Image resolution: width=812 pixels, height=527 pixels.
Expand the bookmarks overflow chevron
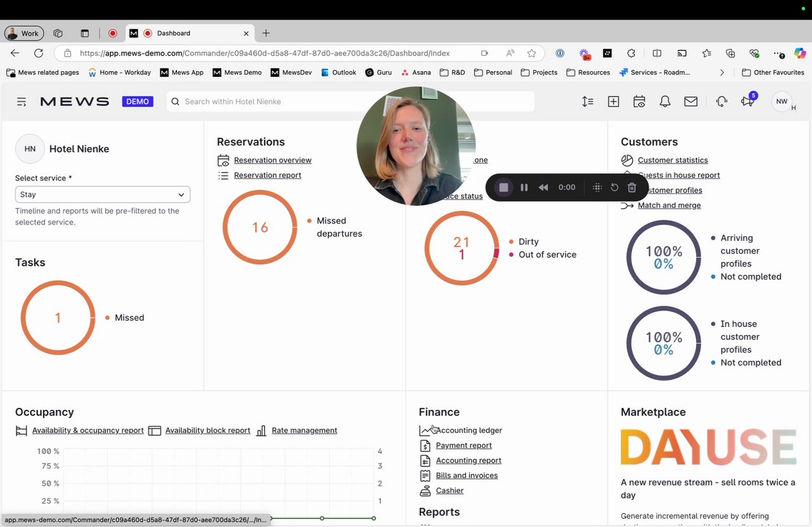point(722,72)
